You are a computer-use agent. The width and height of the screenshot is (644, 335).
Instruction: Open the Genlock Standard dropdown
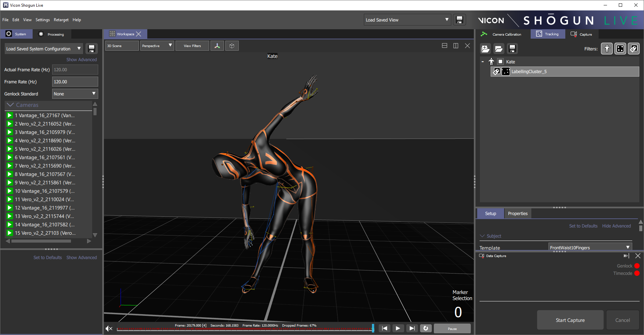click(75, 94)
